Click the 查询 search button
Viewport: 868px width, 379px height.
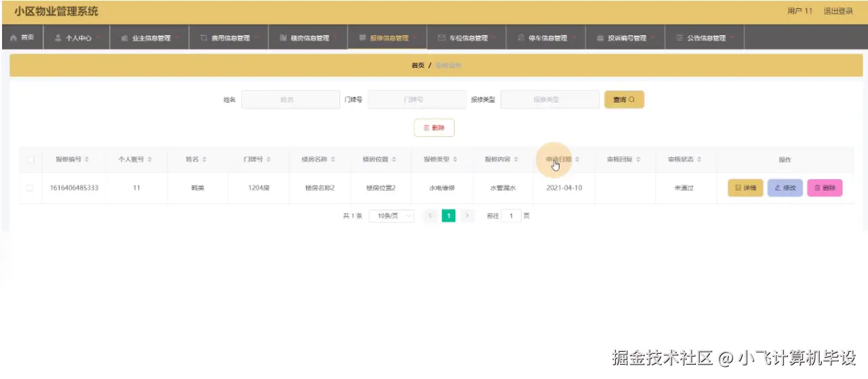[624, 100]
